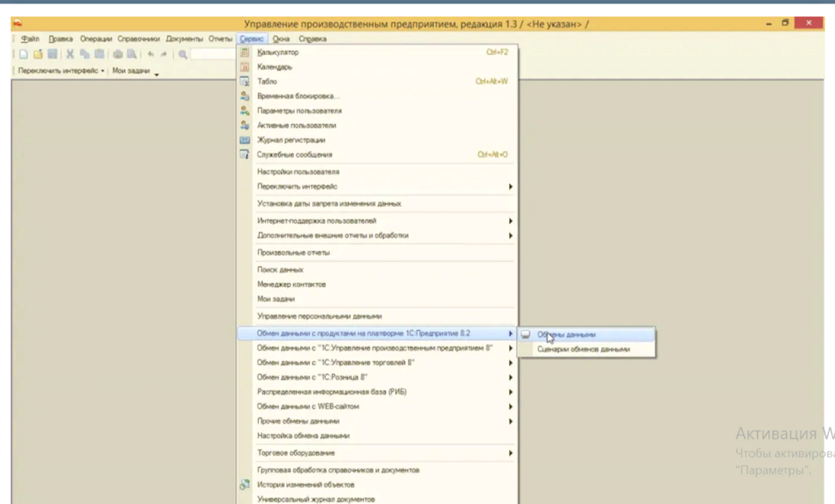Screen dimensions: 835x504
Task: Click the Redo arrow icon
Action: [164, 54]
